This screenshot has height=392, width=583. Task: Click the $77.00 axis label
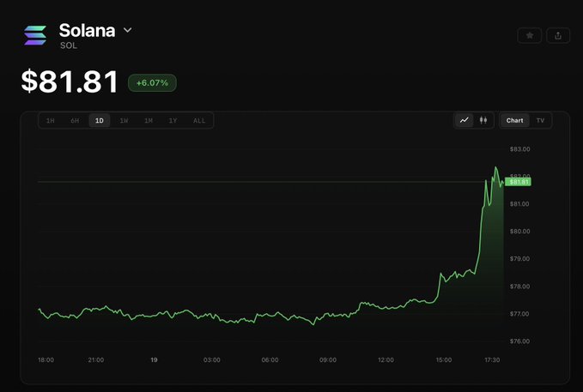[x=519, y=314]
